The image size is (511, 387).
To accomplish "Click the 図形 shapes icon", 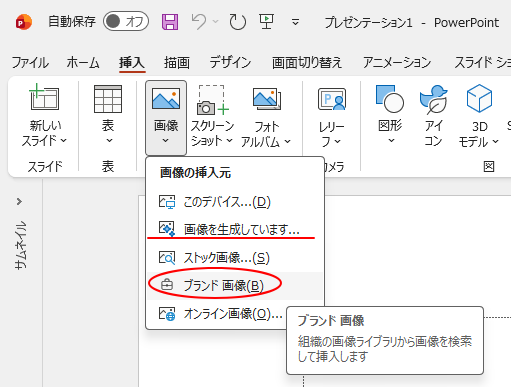I will pos(390,99).
